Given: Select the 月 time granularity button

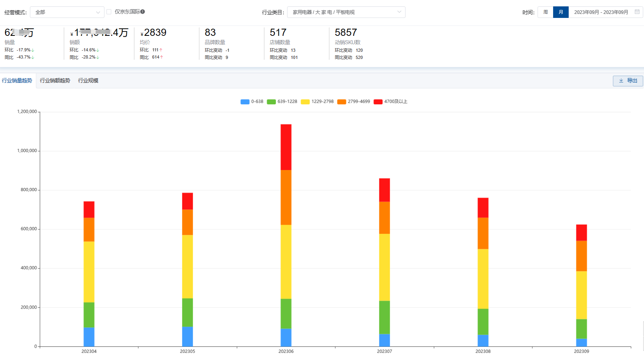Looking at the screenshot, I should coord(561,12).
